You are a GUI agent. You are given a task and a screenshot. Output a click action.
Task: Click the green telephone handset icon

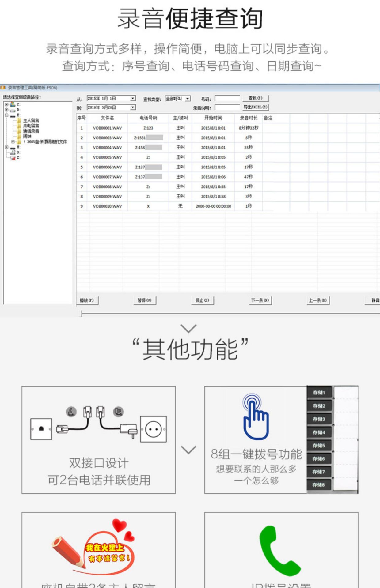coord(280,551)
